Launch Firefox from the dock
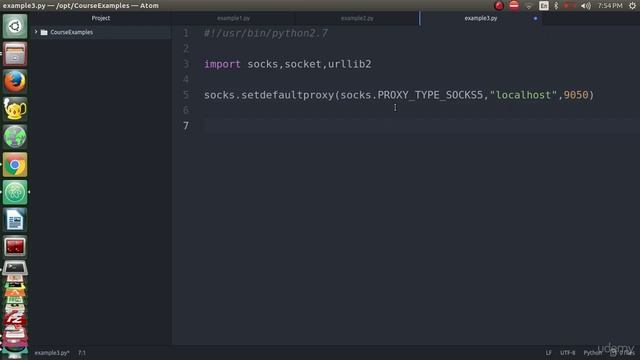 [x=15, y=81]
